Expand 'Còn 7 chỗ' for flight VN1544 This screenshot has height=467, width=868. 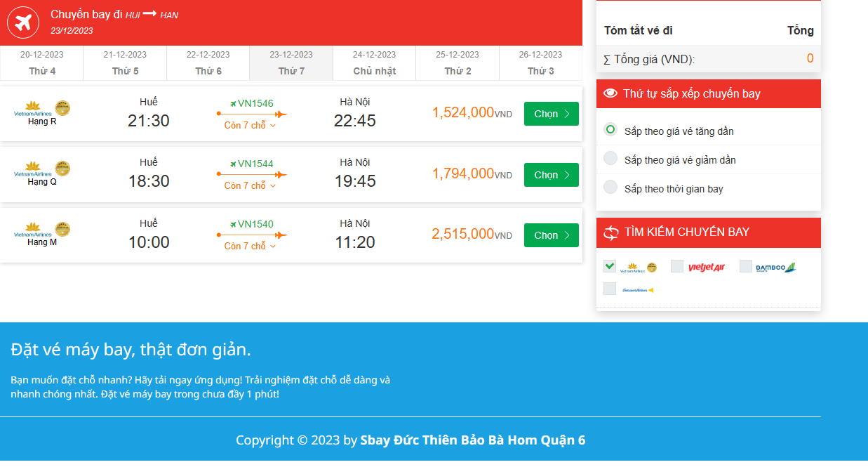251,186
